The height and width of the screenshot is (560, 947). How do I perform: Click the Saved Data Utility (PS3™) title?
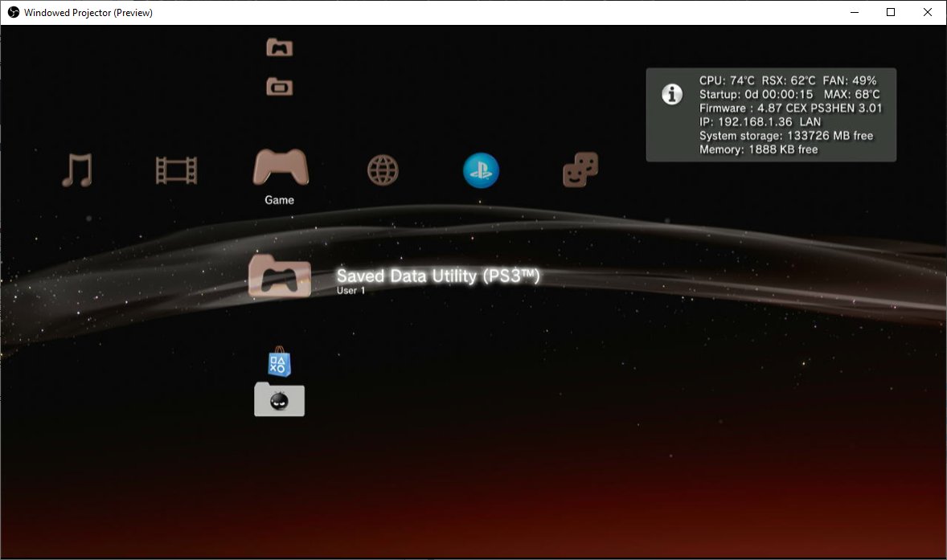point(438,275)
